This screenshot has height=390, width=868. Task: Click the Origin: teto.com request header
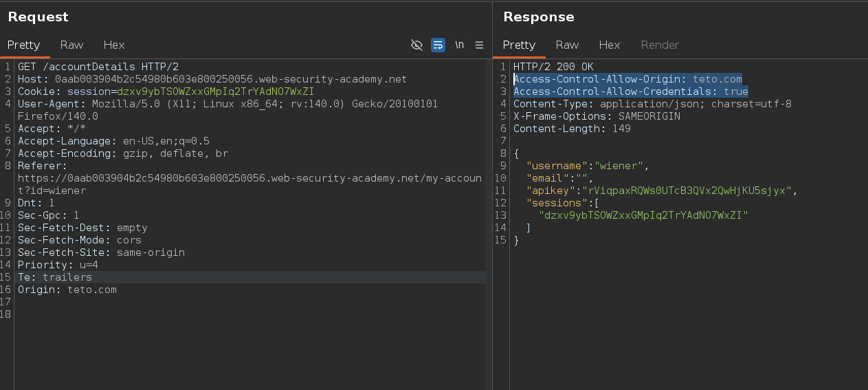67,290
